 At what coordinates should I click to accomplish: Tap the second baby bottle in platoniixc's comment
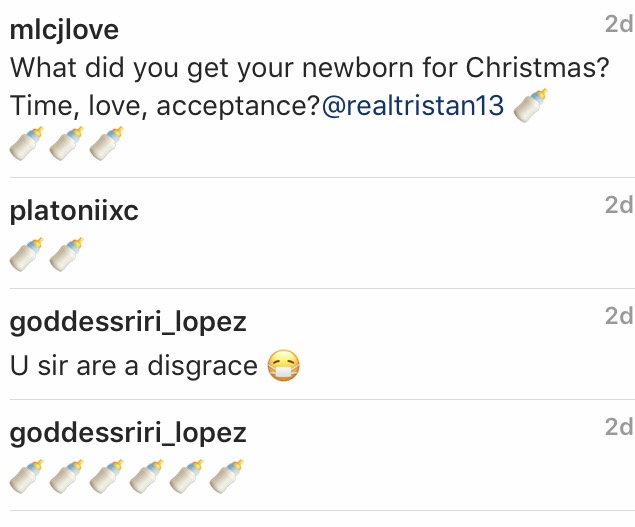(x=66, y=255)
